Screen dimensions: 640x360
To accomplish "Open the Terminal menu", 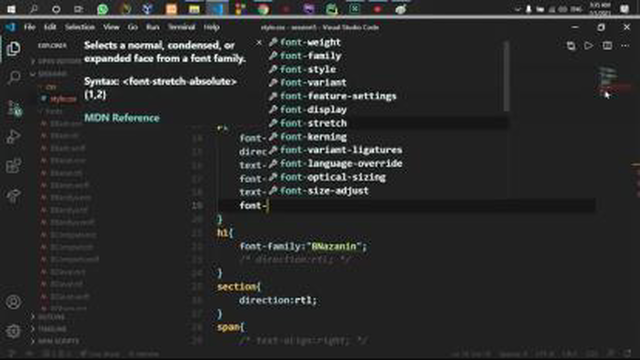I will (x=181, y=27).
